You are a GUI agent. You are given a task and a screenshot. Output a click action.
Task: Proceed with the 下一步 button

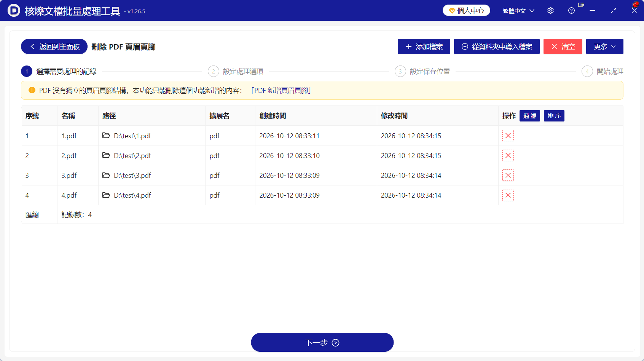pos(322,342)
